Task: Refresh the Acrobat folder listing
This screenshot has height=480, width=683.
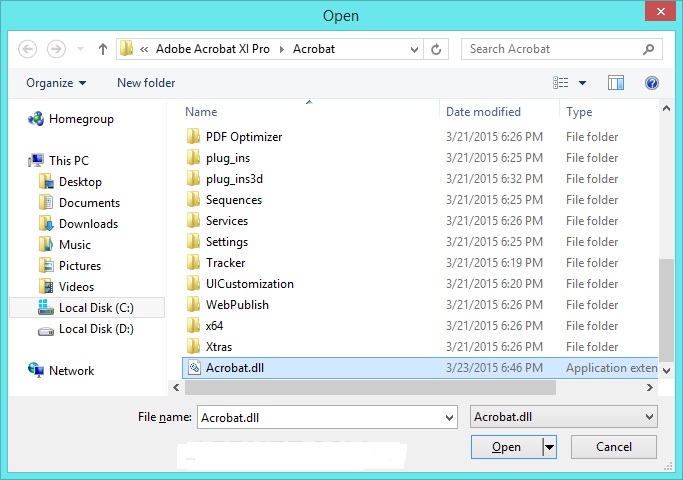Action: pyautogui.click(x=436, y=49)
